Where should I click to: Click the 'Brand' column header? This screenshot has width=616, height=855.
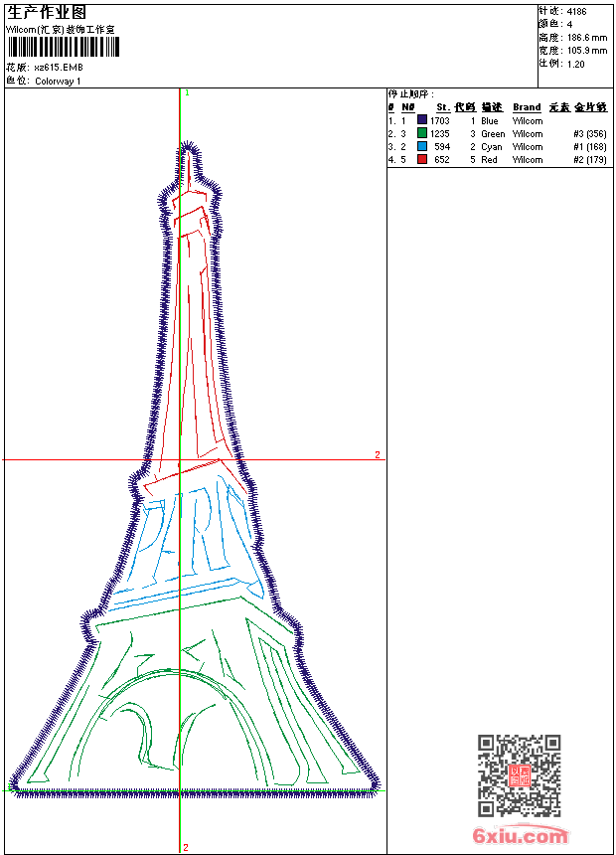[x=527, y=107]
